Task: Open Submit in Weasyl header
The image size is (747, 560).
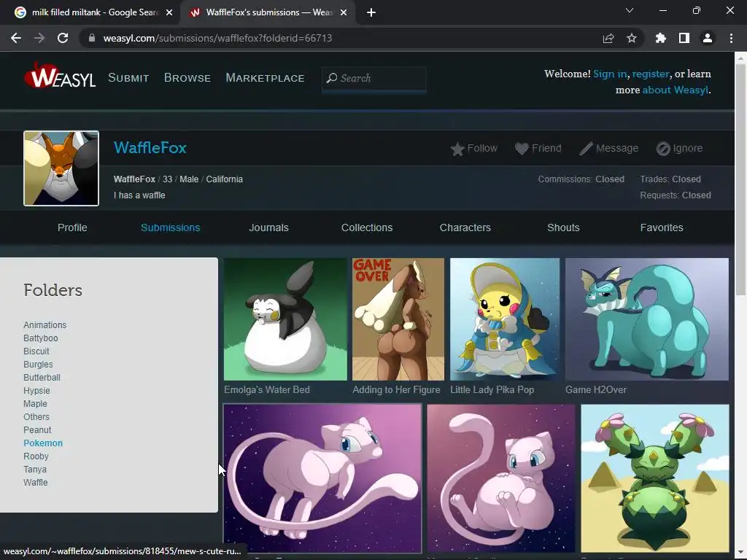Action: [128, 78]
